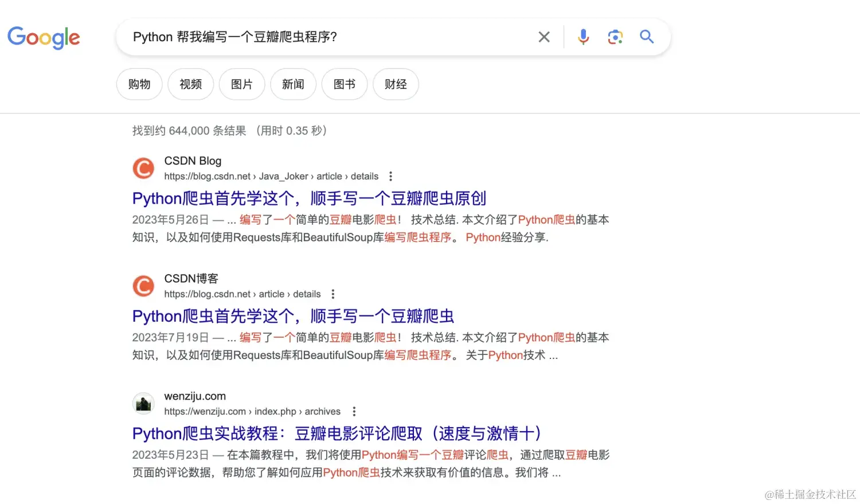Open more options for the wenziju.com result
The width and height of the screenshot is (860, 504).
point(354,411)
